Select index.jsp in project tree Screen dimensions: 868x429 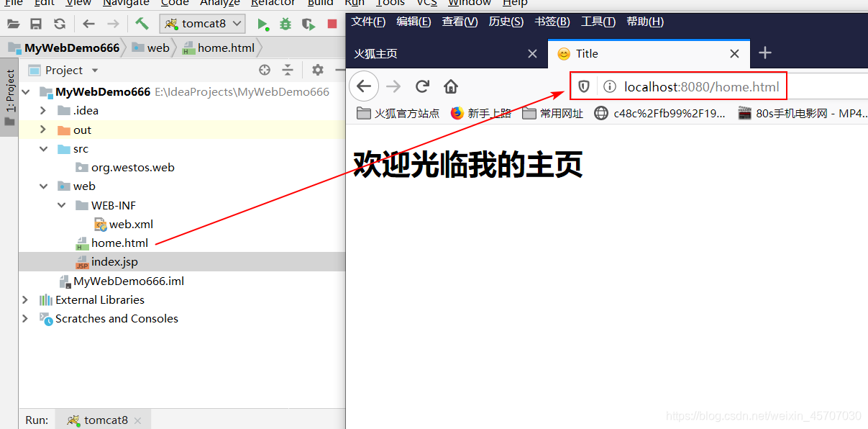[x=114, y=262]
